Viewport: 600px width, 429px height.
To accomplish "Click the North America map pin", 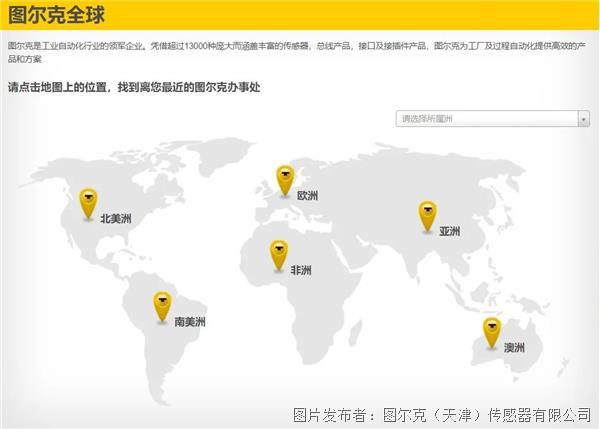I will point(88,204).
